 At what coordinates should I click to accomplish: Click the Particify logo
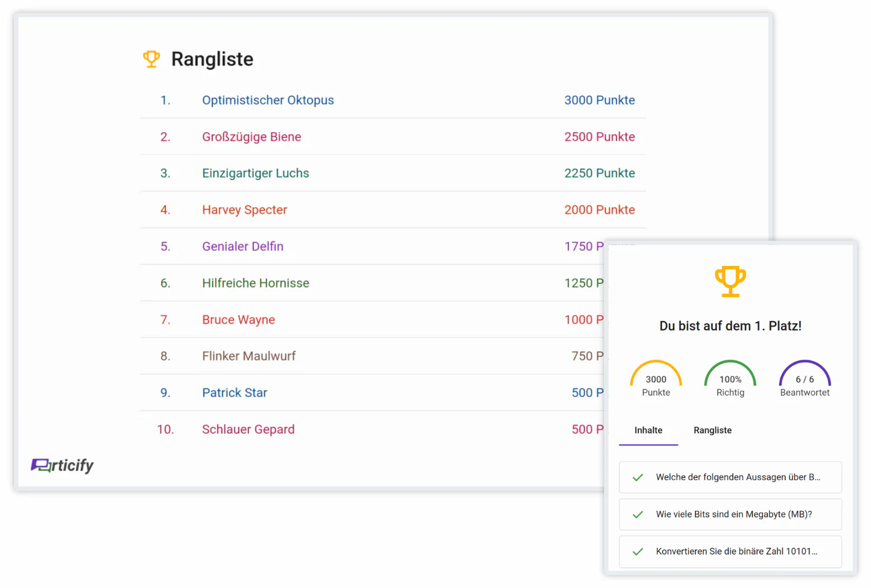[63, 465]
